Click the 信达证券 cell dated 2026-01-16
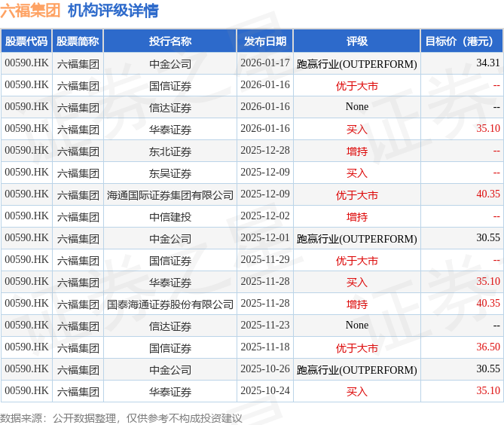504x425 pixels. coord(170,107)
